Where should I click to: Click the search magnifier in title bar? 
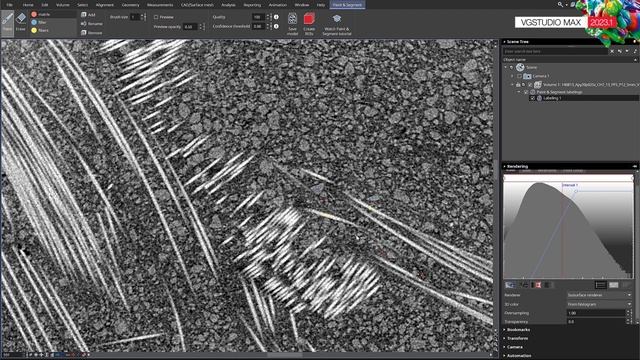[x=560, y=4]
